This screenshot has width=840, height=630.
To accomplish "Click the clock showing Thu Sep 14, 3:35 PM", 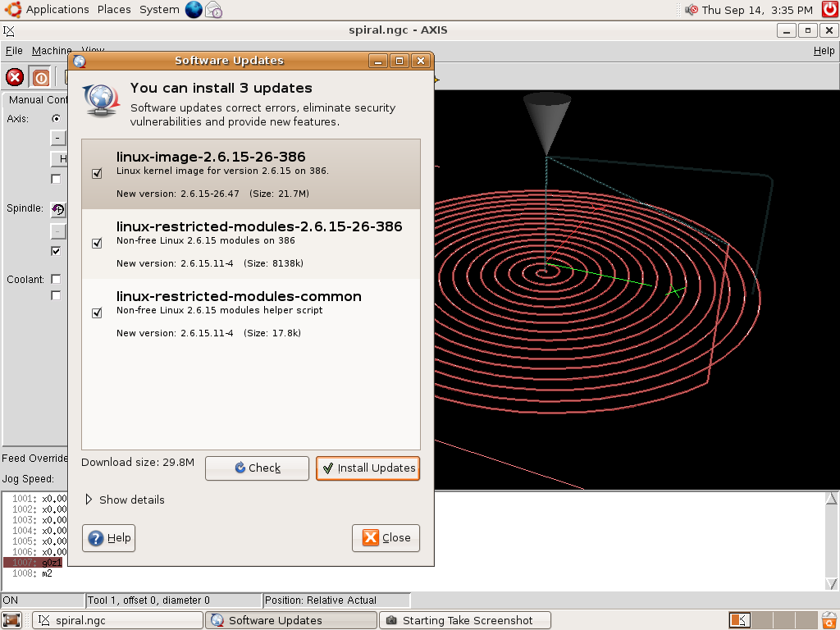I will (x=757, y=10).
